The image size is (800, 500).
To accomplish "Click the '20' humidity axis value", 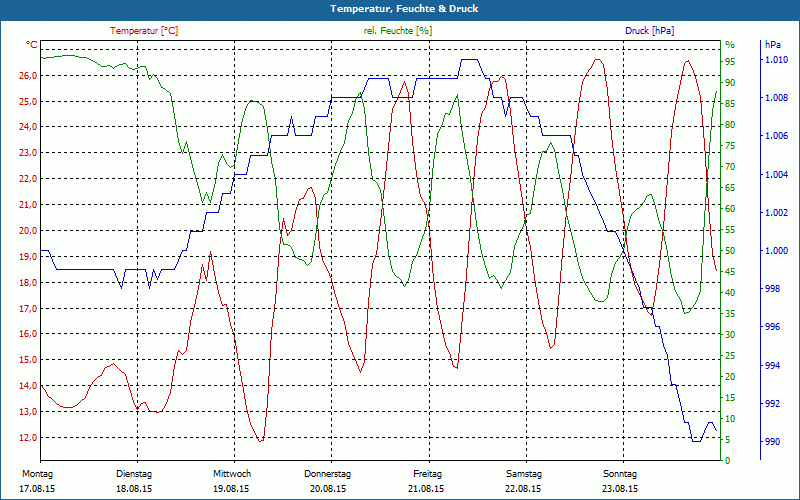I will pyautogui.click(x=730, y=377).
